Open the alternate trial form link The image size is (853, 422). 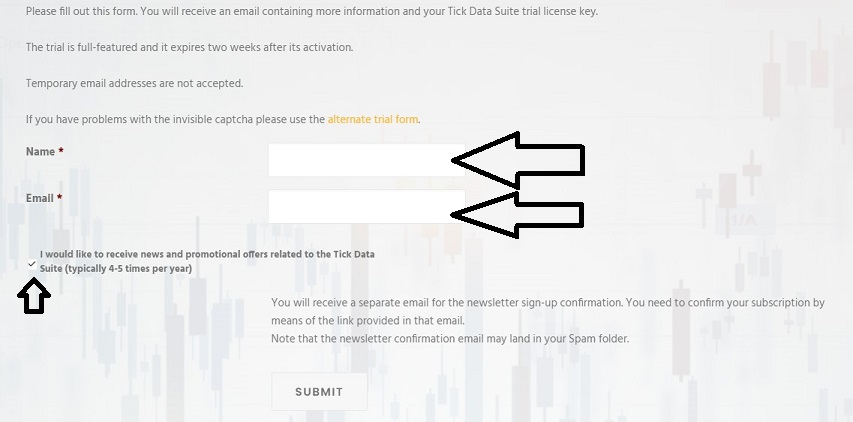[373, 119]
